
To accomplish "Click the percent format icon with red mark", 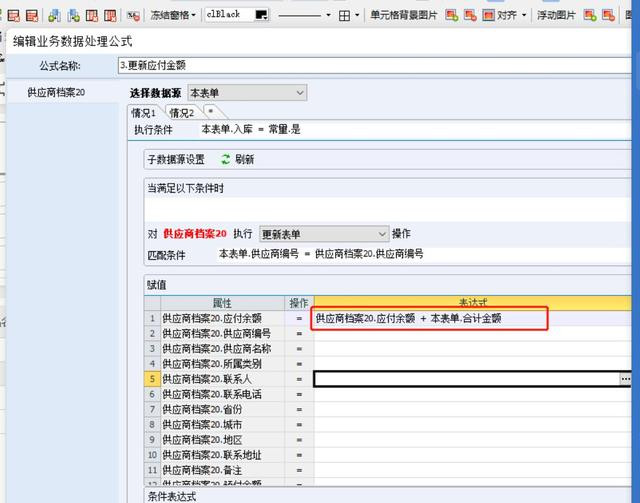I will coord(133,16).
